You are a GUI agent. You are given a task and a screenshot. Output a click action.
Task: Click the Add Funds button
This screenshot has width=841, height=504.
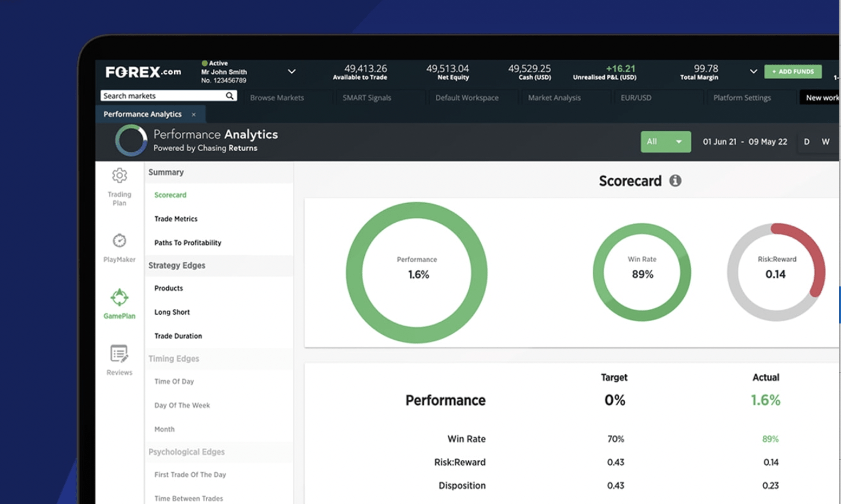point(793,72)
